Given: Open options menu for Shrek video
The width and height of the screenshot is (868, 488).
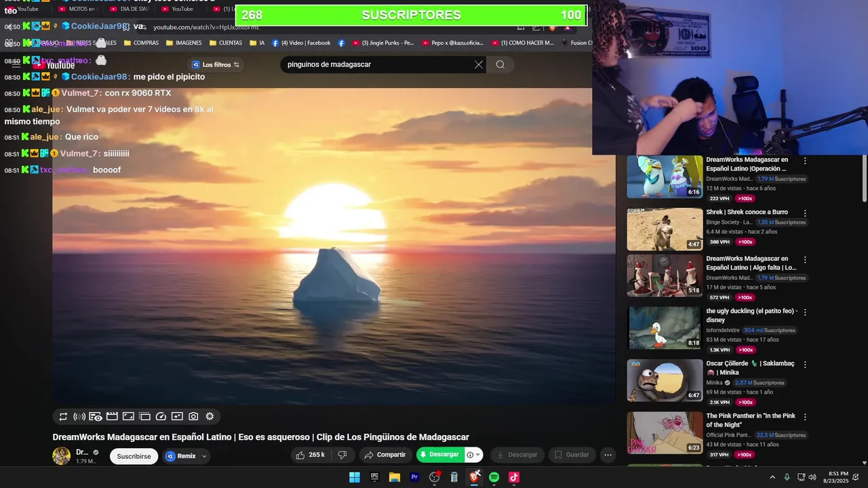Looking at the screenshot, I should point(805,213).
